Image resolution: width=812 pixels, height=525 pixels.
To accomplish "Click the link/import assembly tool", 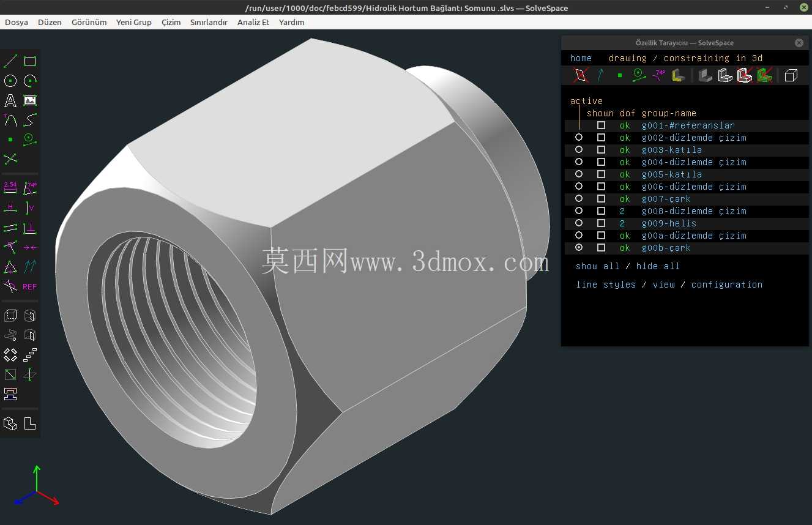I will pyautogui.click(x=10, y=394).
